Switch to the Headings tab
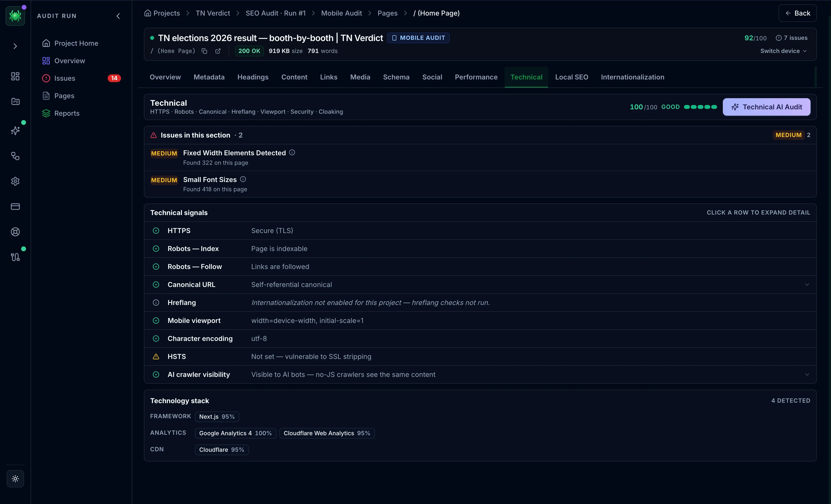The image size is (831, 504). tap(253, 77)
